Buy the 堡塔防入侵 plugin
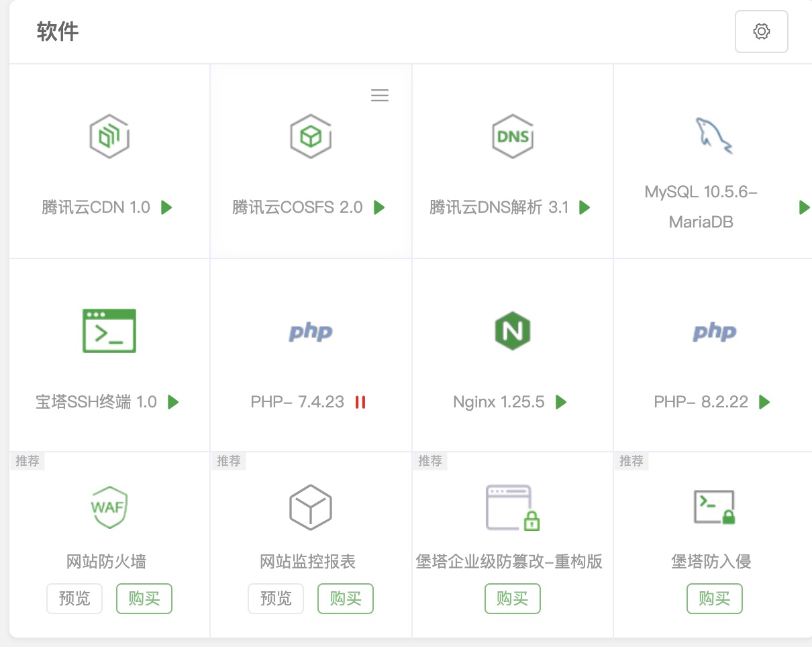Screen dimensions: 812x647 (715, 599)
